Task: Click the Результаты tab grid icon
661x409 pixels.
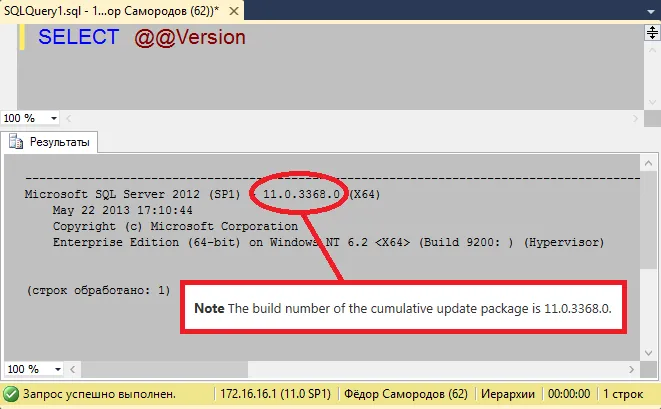Action: (x=16, y=142)
